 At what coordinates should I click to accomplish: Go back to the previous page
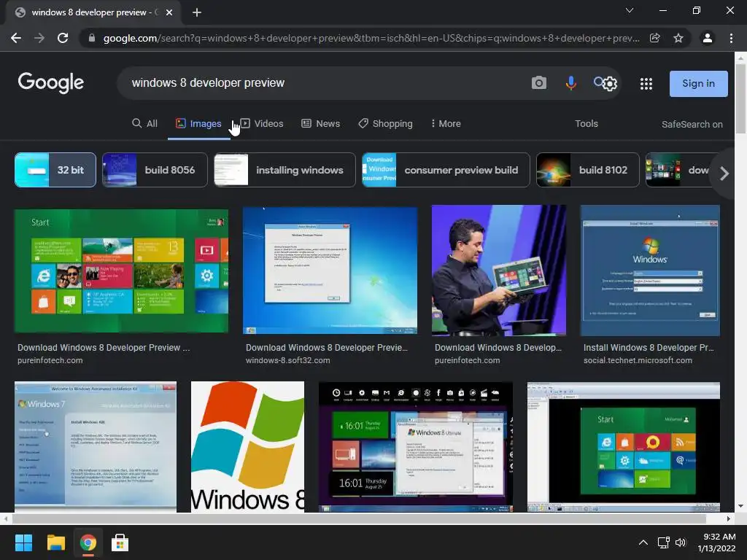tap(16, 38)
